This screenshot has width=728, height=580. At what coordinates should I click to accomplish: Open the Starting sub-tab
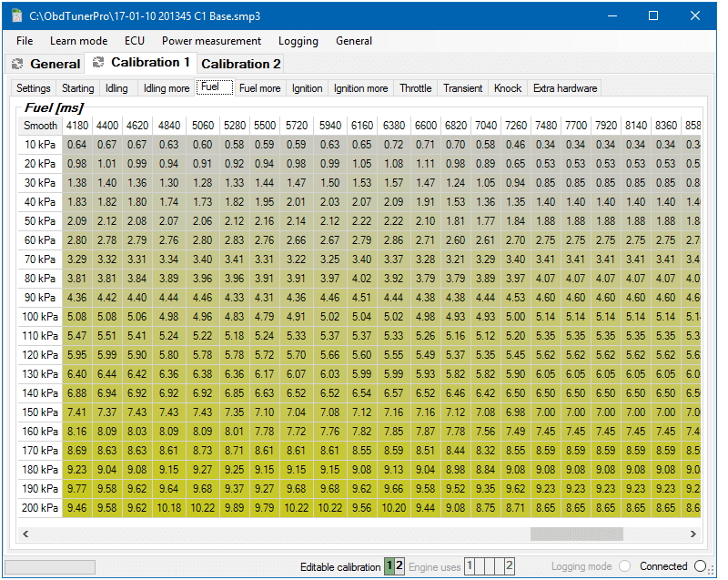click(x=78, y=88)
